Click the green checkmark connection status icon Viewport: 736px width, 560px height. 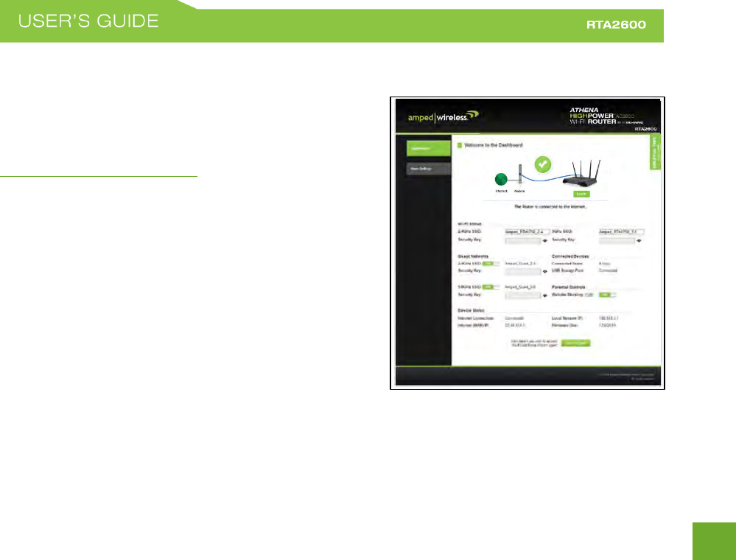click(543, 164)
